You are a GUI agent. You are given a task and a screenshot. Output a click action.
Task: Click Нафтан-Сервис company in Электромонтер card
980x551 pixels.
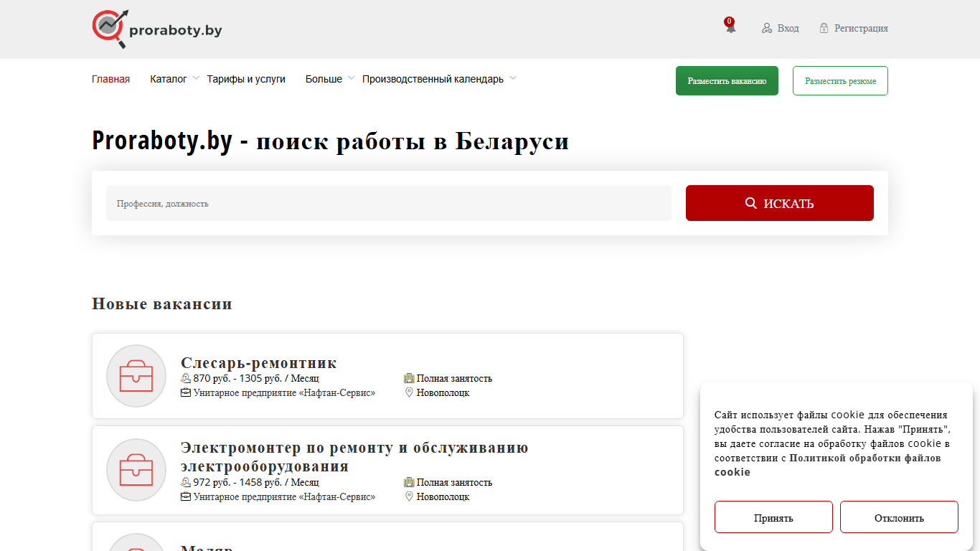284,496
